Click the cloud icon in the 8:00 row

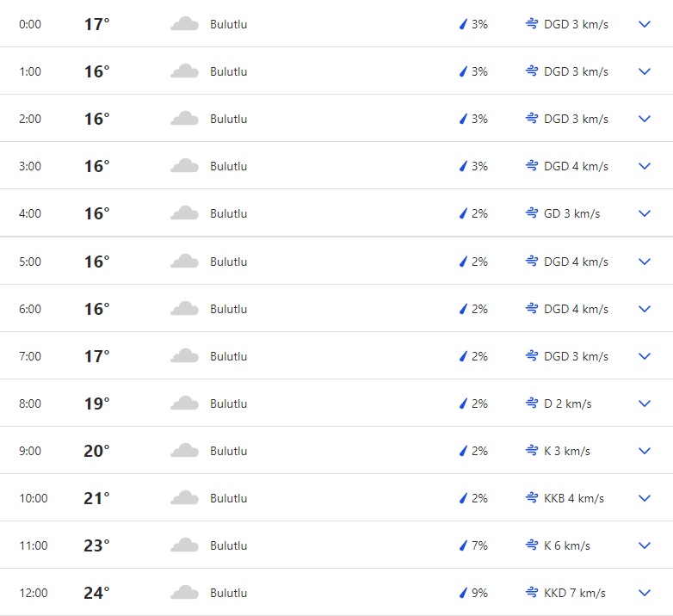pos(184,403)
